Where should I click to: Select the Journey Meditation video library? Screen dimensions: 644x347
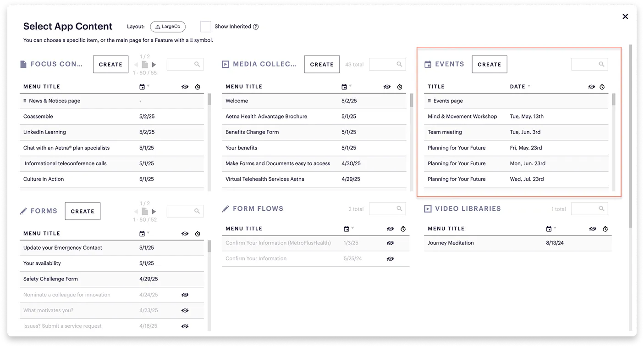point(517,243)
